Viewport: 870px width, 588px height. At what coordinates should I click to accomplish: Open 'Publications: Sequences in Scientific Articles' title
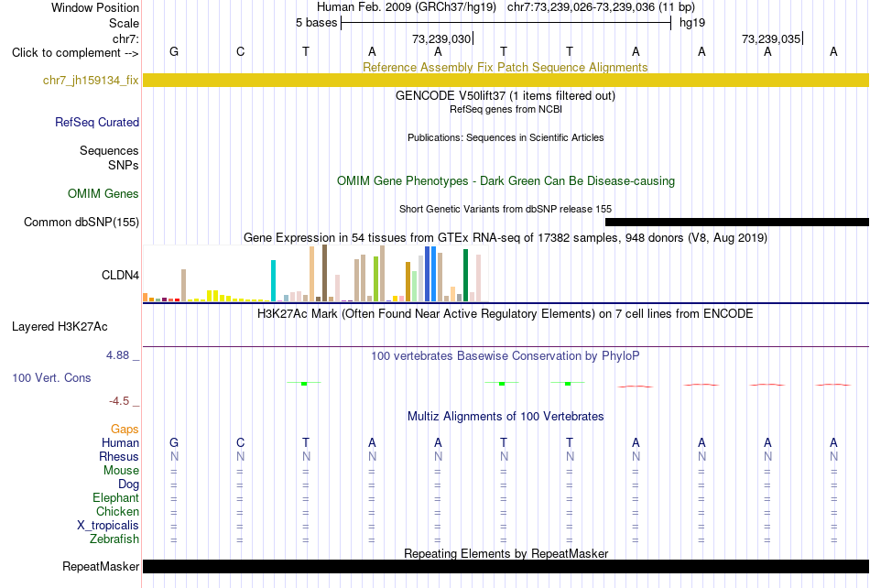[x=506, y=137]
